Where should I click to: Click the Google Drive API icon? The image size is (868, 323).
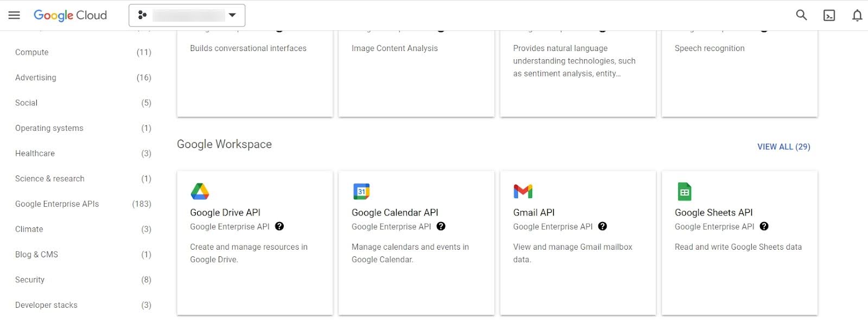(200, 192)
